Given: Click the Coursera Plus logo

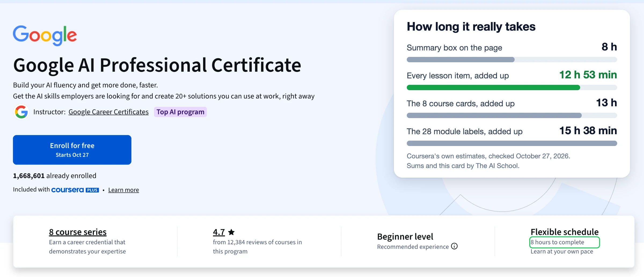Looking at the screenshot, I should [x=75, y=190].
